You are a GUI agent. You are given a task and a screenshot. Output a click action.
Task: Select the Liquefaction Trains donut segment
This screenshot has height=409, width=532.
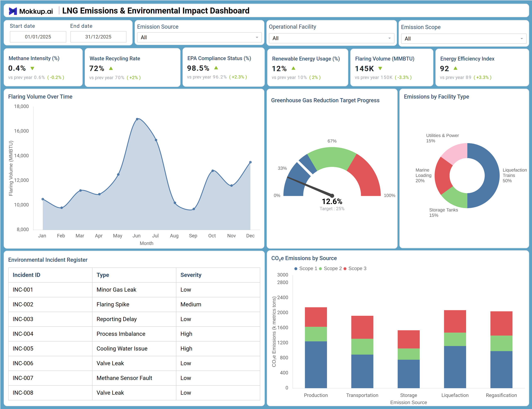(492, 175)
